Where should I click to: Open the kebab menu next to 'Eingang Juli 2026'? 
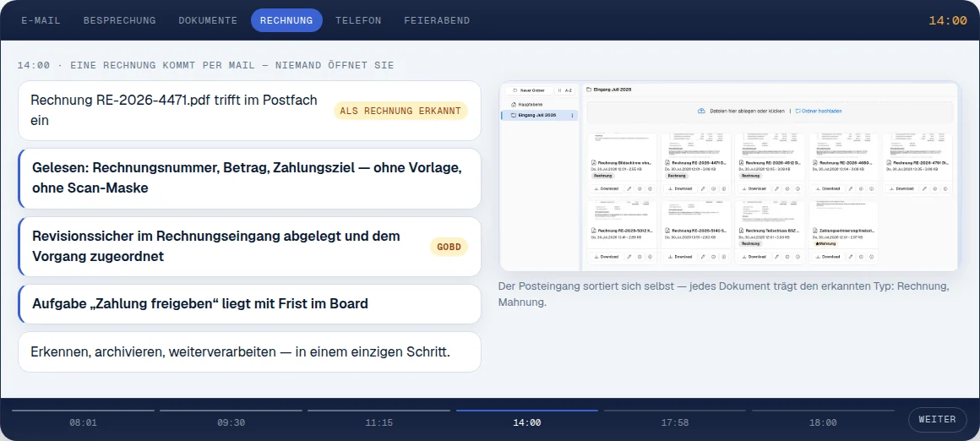coord(572,116)
